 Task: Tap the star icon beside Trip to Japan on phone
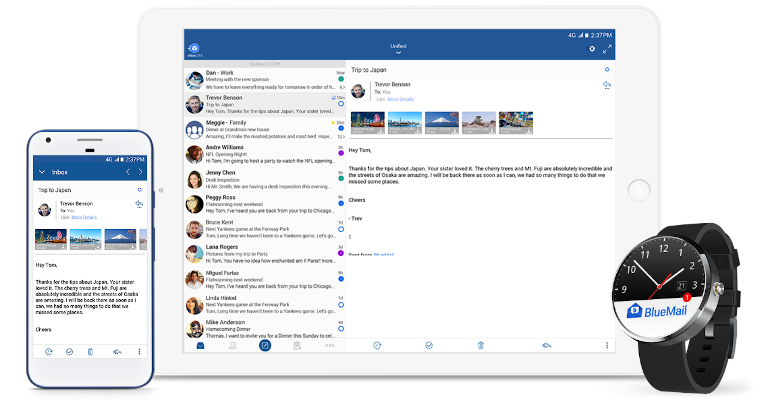tap(140, 190)
